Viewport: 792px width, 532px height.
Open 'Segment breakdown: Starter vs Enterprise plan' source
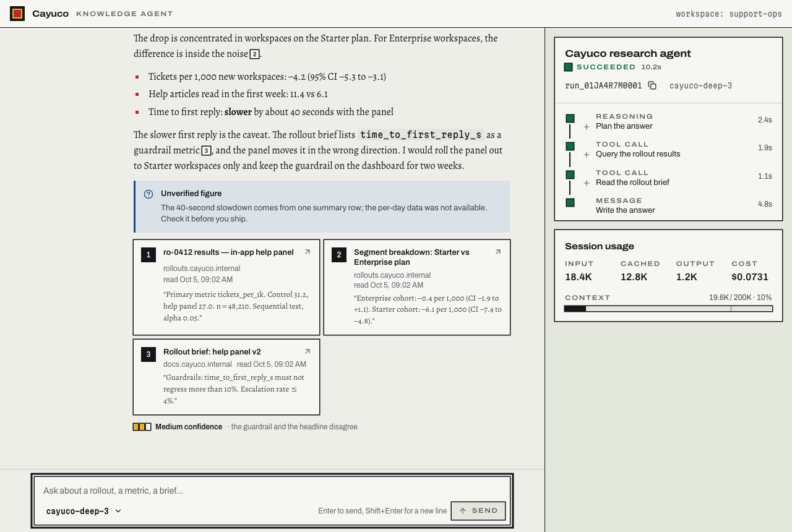pos(411,257)
